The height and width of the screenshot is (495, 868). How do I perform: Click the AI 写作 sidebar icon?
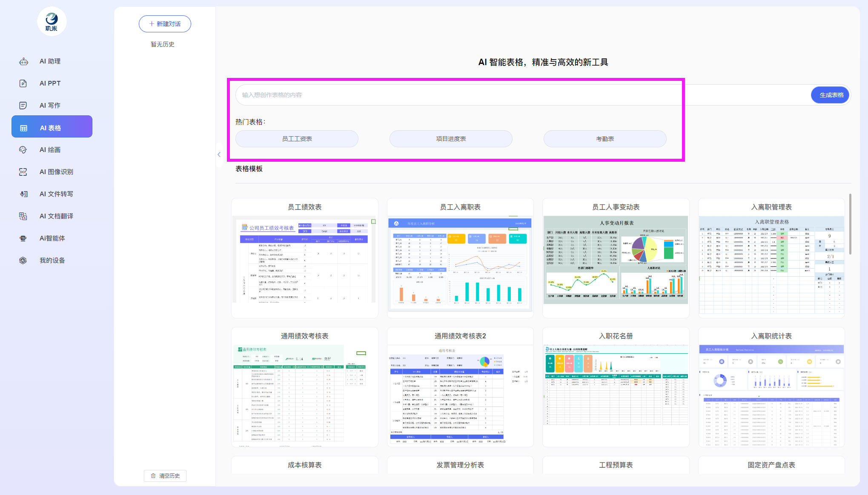(x=23, y=106)
